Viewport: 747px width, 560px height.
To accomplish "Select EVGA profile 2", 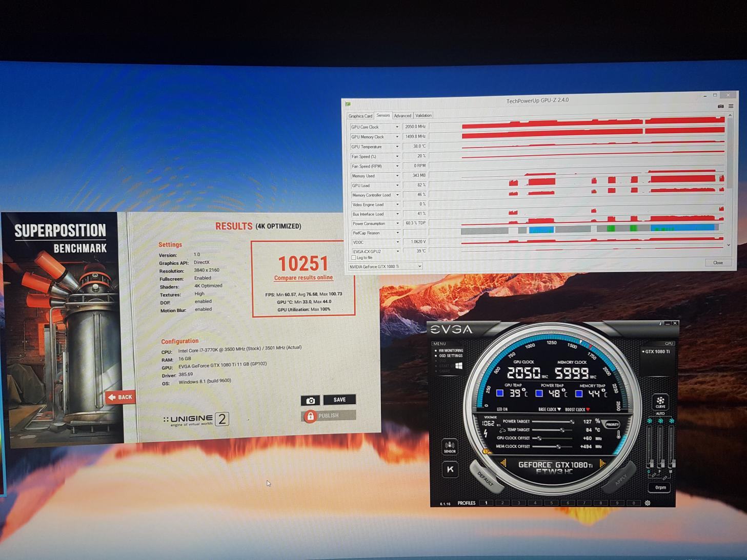I will (x=502, y=503).
